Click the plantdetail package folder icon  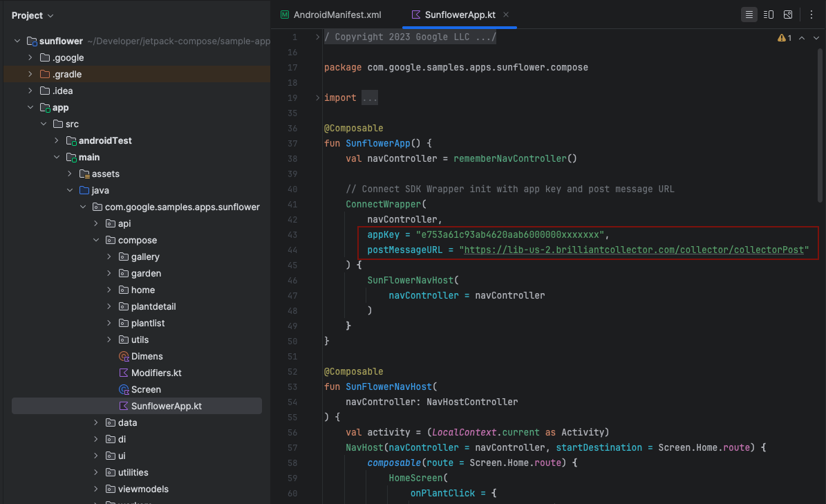click(123, 307)
